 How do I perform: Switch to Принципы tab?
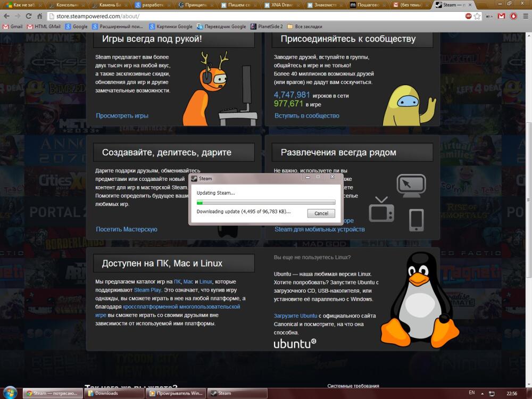[196, 5]
